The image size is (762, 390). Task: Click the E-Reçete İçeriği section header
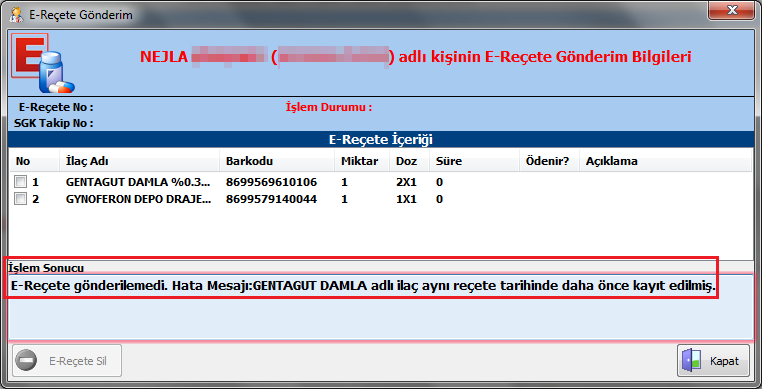[x=381, y=140]
